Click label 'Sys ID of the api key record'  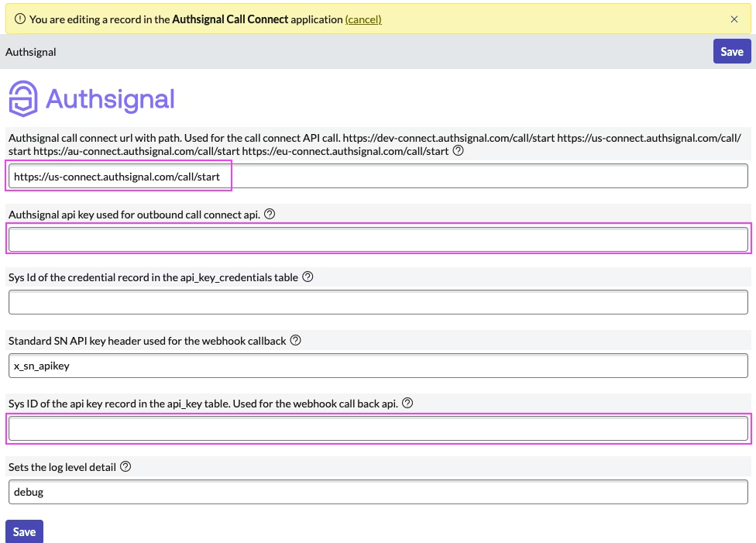[204, 404]
